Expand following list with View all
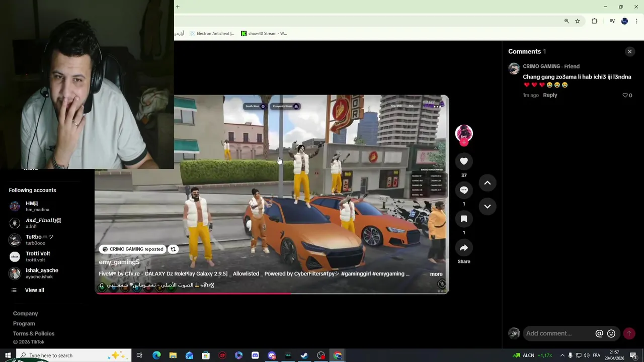The height and width of the screenshot is (362, 644). [34, 290]
